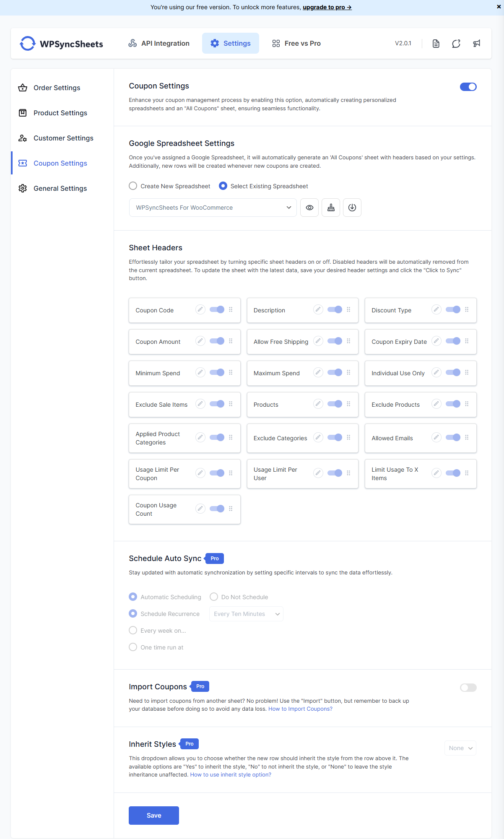Select One time run at option

[133, 647]
